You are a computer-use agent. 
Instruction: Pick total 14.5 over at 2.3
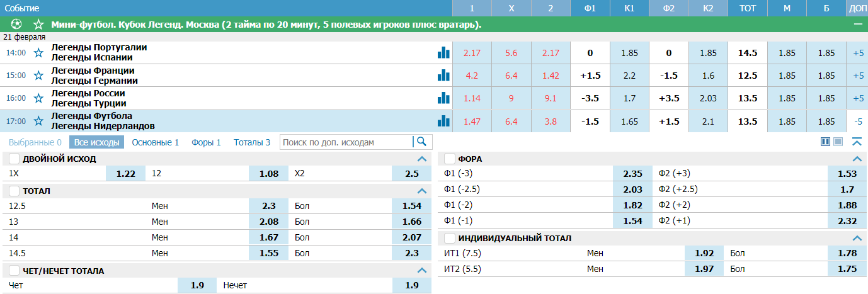pos(412,253)
